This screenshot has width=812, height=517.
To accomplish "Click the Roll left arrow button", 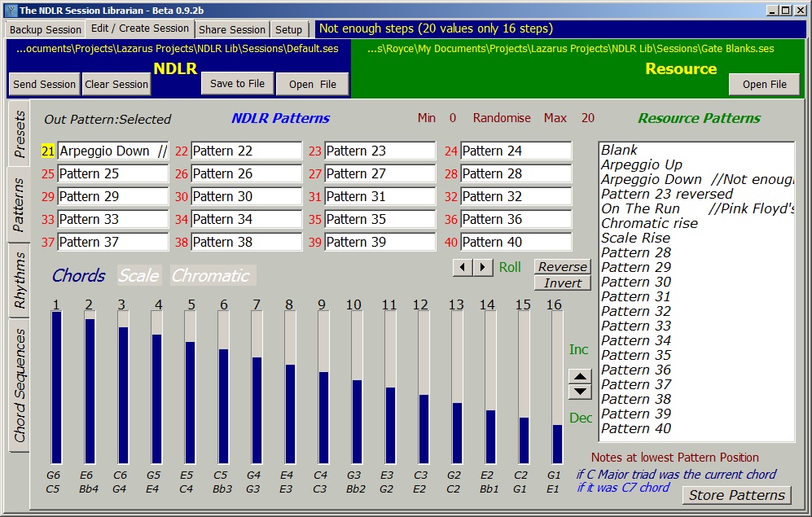I will [463, 268].
